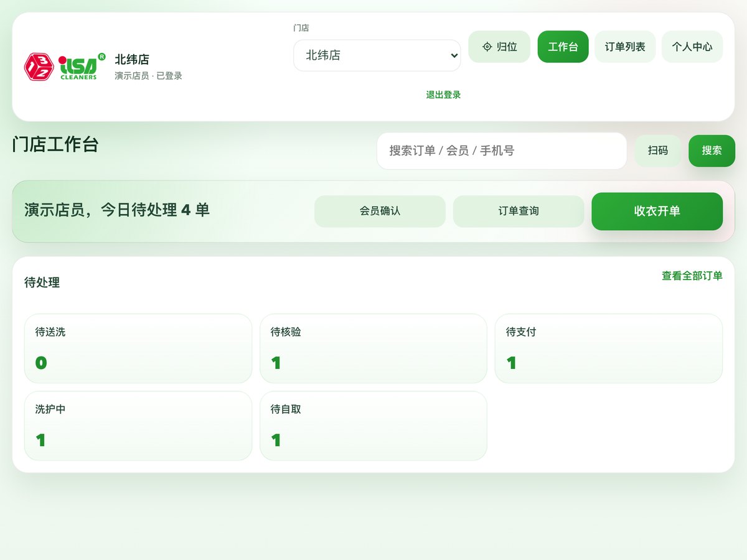Image resolution: width=747 pixels, height=560 pixels.
Task: Open the 待送洗 status card
Action: pos(138,348)
